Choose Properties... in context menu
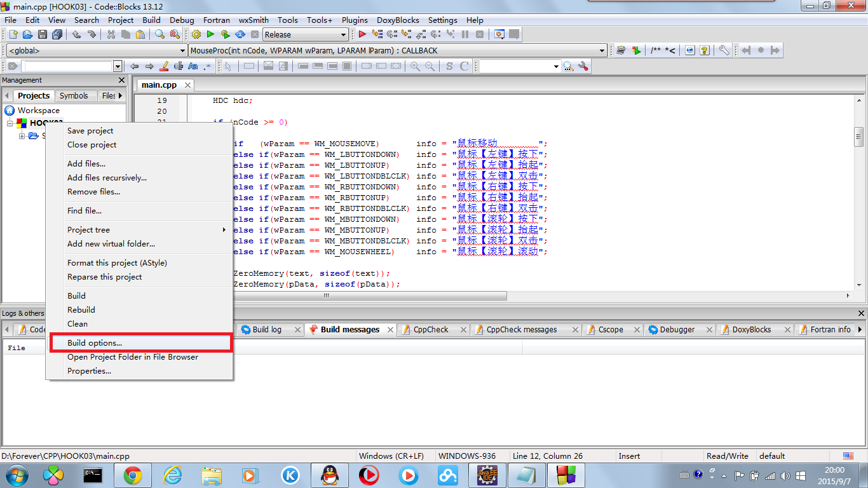 [x=140, y=370]
